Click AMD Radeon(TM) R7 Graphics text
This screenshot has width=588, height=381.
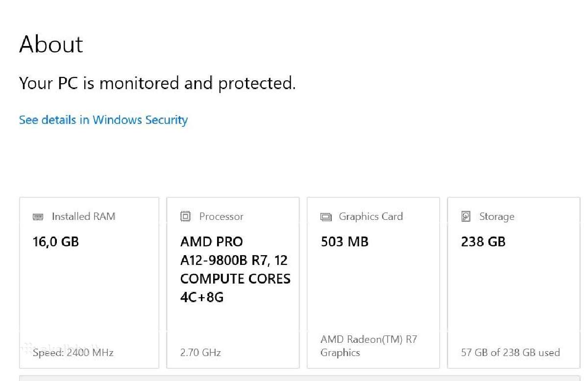369,346
